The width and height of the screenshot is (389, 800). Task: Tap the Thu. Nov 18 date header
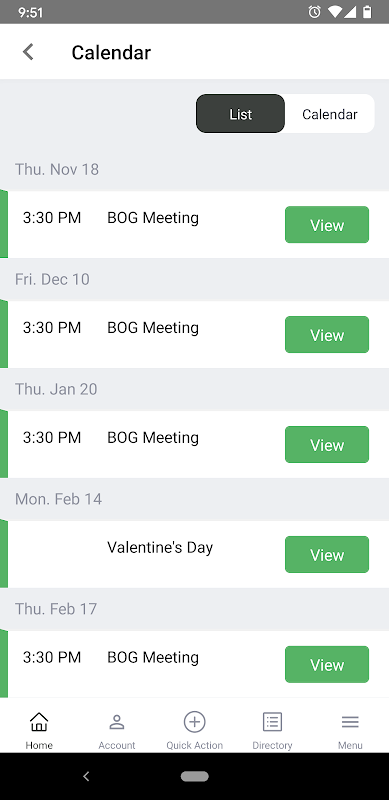(x=57, y=169)
